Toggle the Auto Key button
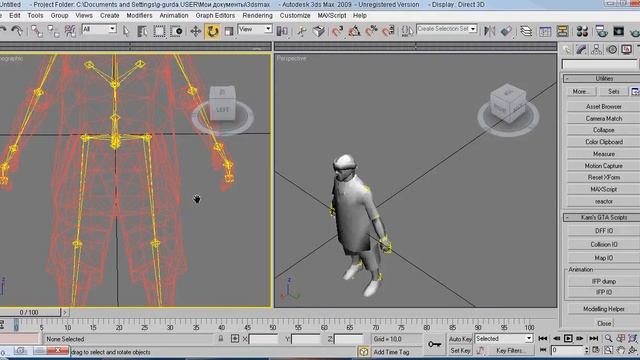Image resolution: width=640 pixels, height=360 pixels. point(460,339)
